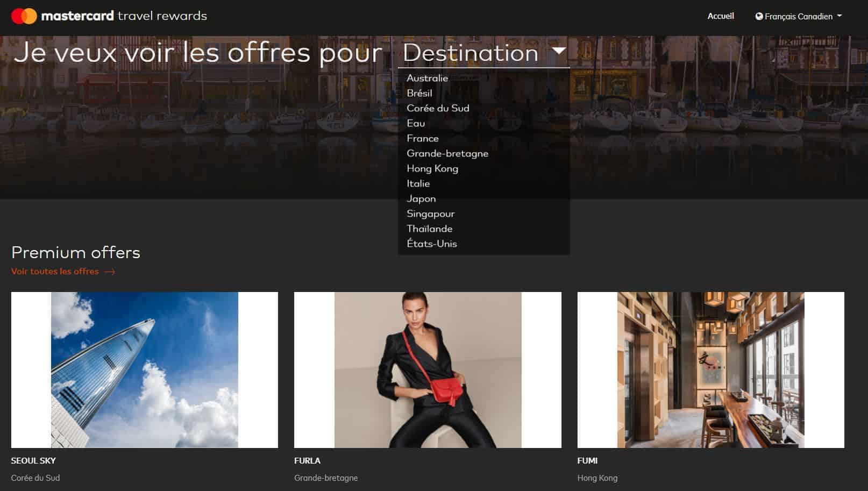868x491 pixels.
Task: Click the Destination placeholder text
Action: [x=471, y=53]
